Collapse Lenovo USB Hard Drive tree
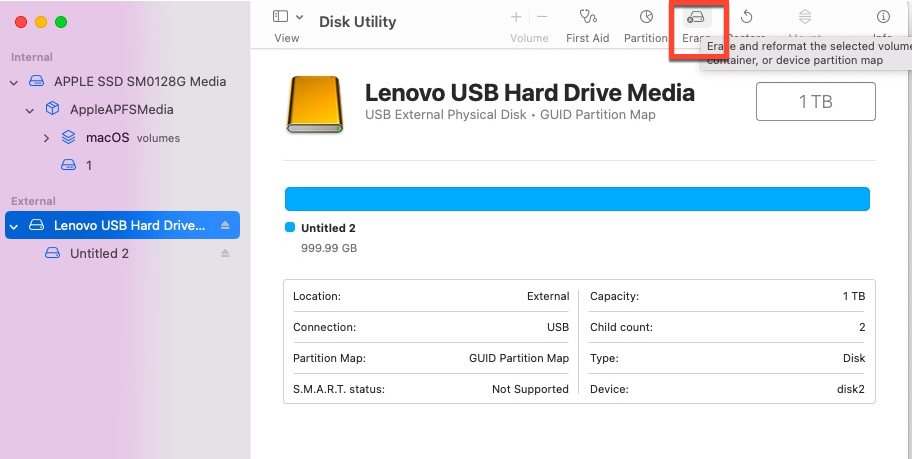This screenshot has height=459, width=912. 14,226
